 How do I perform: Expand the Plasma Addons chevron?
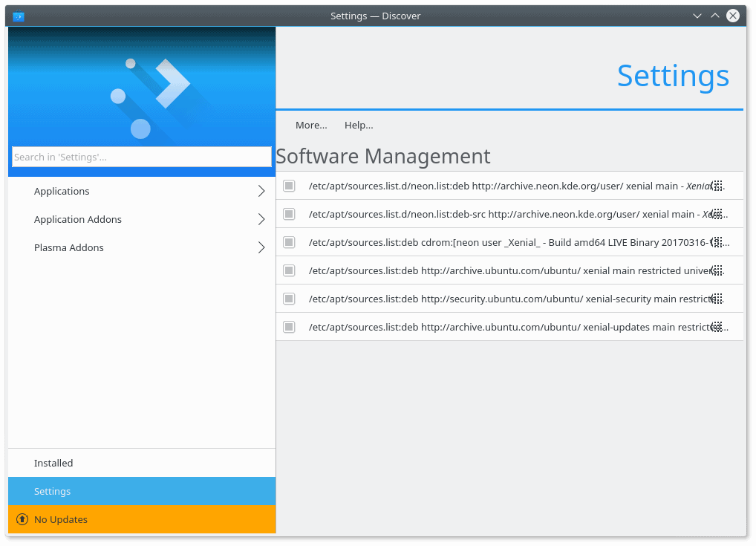point(263,249)
